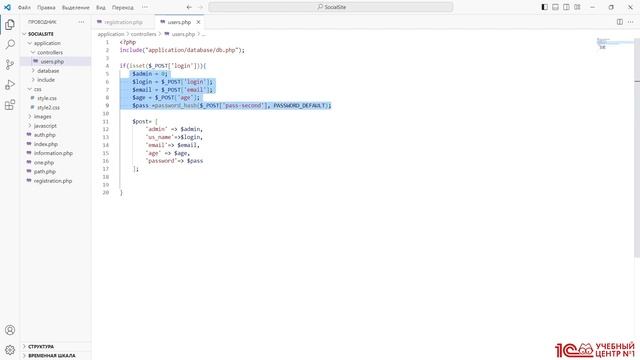Click the users.php breadcrumb segment
Screen dimensions: 640x360
pyautogui.click(x=180, y=34)
